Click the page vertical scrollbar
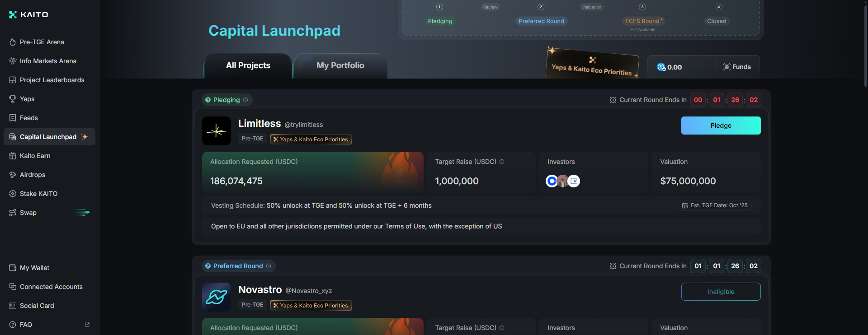 coord(865,45)
